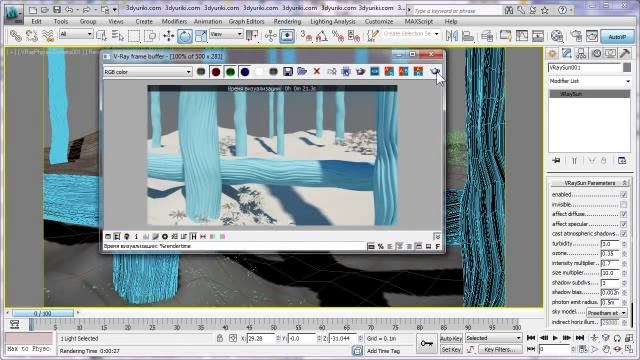640x360 pixels.
Task: Click the Play Animation button
Action: pyautogui.click(x=555, y=338)
